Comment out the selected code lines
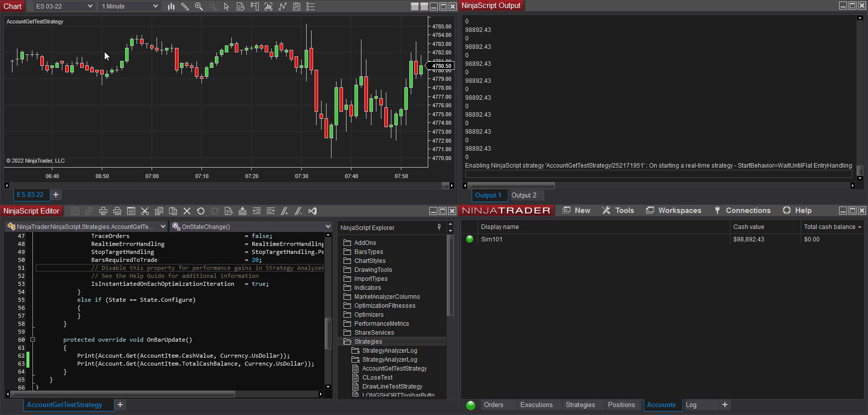 click(285, 211)
